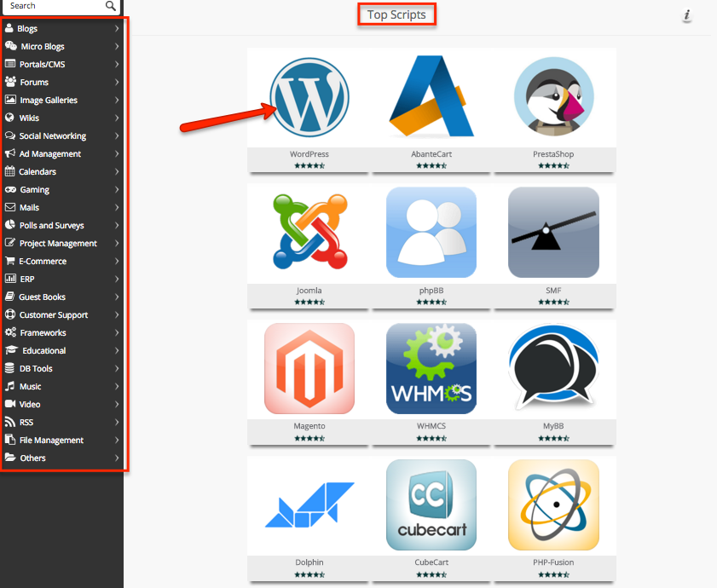The image size is (717, 588).
Task: Click the Calendars grid icon
Action: (10, 171)
